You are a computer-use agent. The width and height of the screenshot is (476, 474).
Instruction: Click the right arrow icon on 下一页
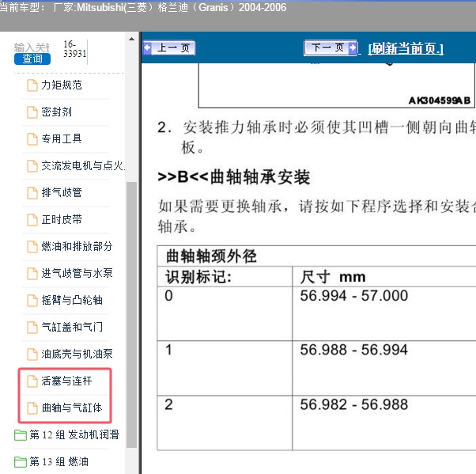point(353,47)
